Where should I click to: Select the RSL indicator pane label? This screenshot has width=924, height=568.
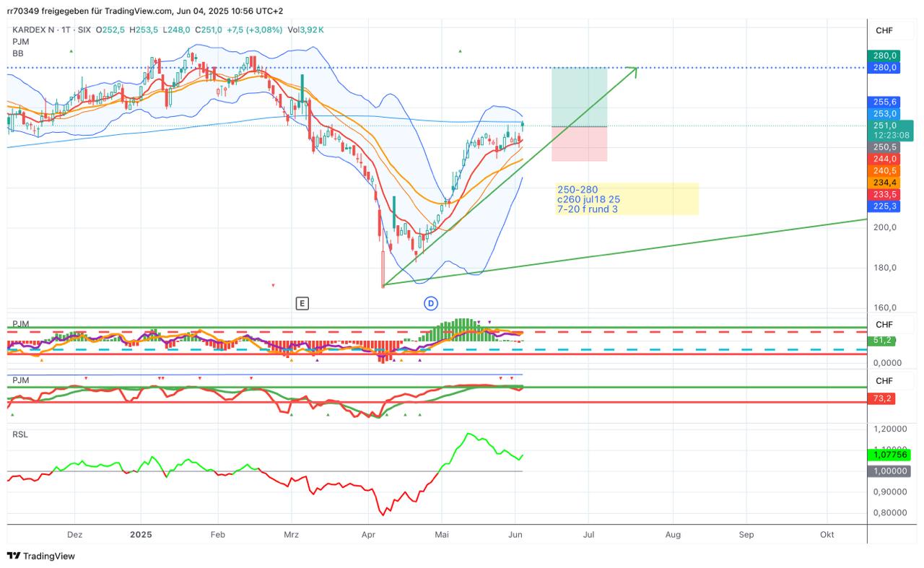coord(19,434)
